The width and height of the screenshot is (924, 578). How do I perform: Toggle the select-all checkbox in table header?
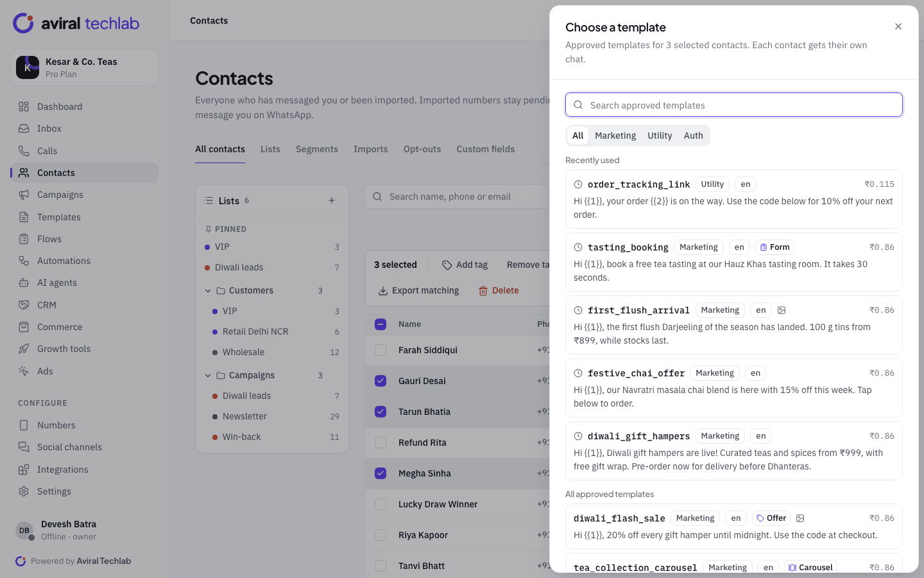coord(381,324)
